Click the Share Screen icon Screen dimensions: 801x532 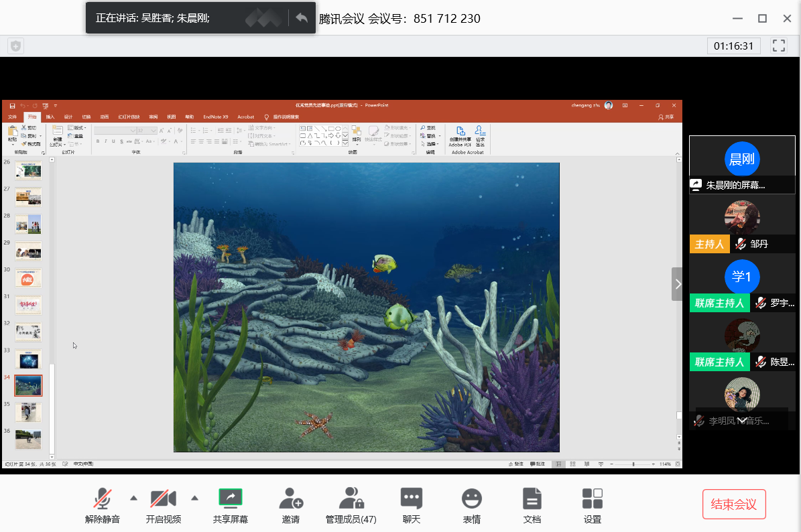coord(230,498)
